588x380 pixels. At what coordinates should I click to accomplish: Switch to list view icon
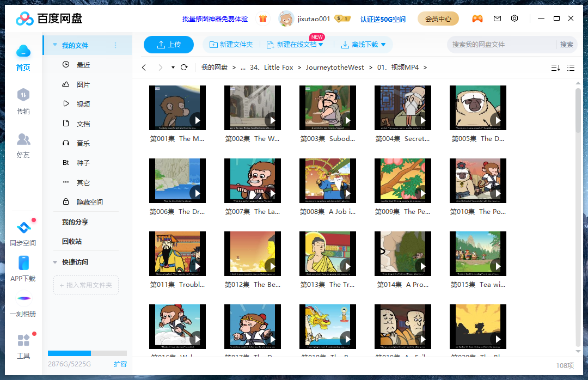coord(571,68)
